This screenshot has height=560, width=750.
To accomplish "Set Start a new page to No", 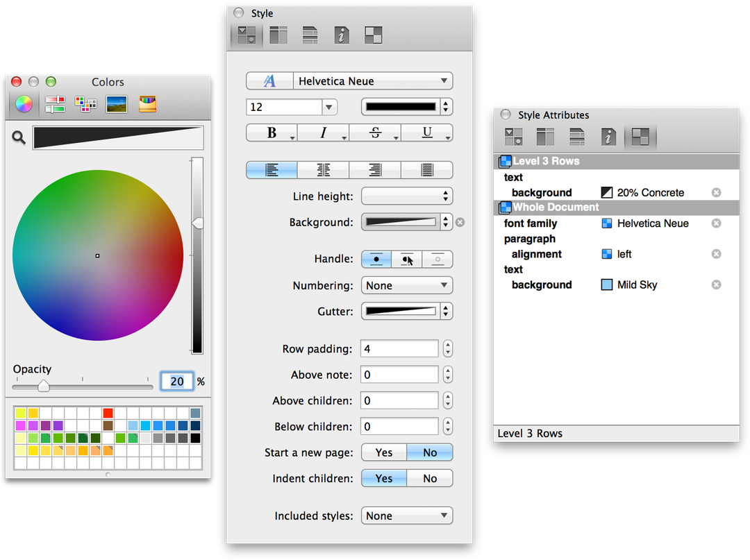I will pos(430,452).
